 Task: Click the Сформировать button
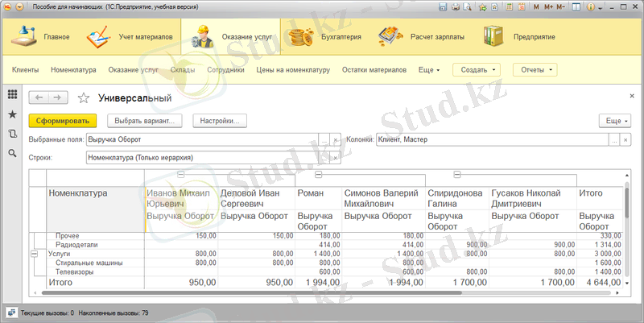tap(62, 120)
